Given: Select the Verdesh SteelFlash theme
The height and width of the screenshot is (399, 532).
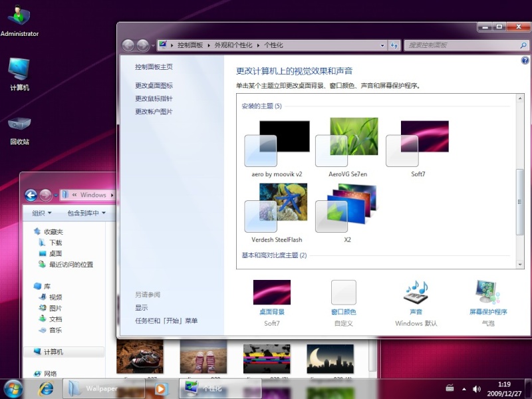Looking at the screenshot, I should coord(277,213).
